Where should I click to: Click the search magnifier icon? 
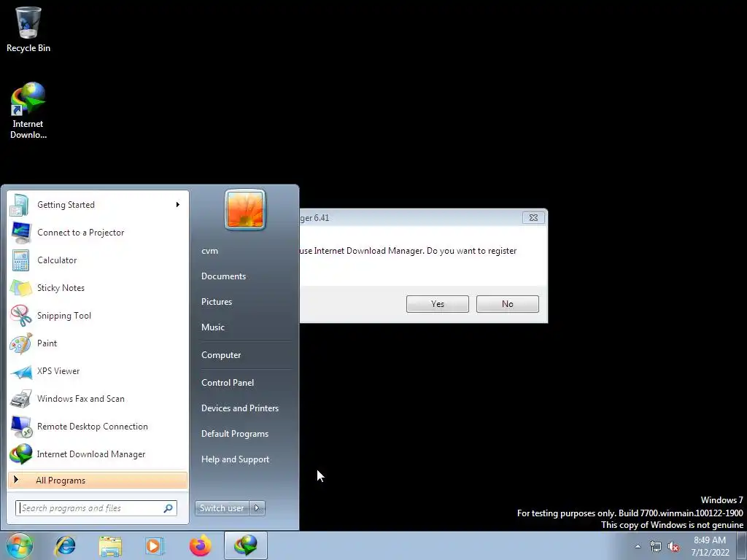coord(169,508)
